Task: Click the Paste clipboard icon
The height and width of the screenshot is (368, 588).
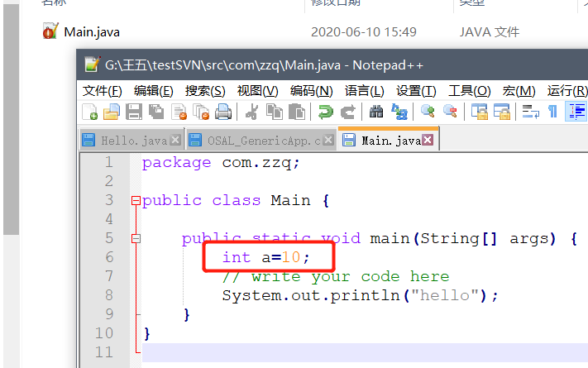Action: 297,112
